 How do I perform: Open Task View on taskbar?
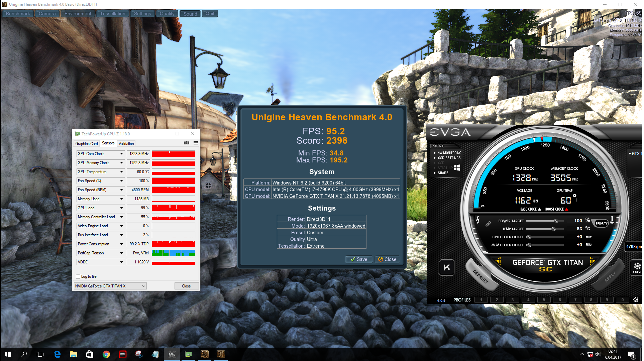tap(40, 354)
